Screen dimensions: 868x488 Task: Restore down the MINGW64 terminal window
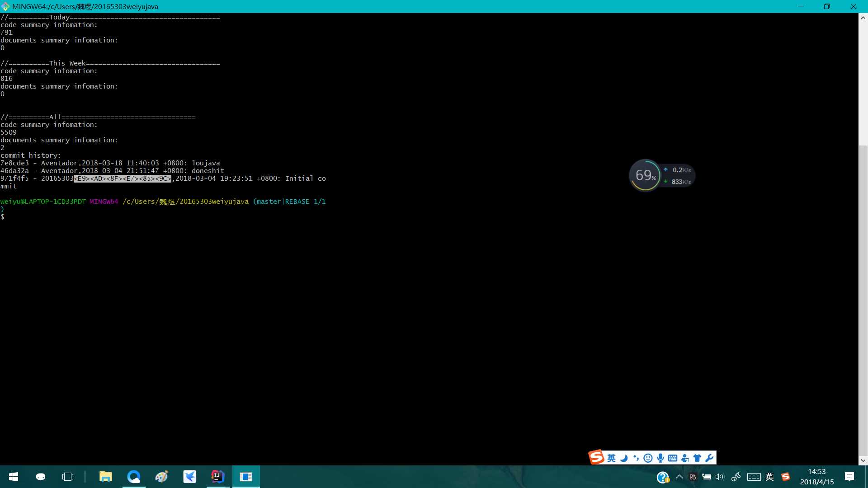tap(827, 6)
